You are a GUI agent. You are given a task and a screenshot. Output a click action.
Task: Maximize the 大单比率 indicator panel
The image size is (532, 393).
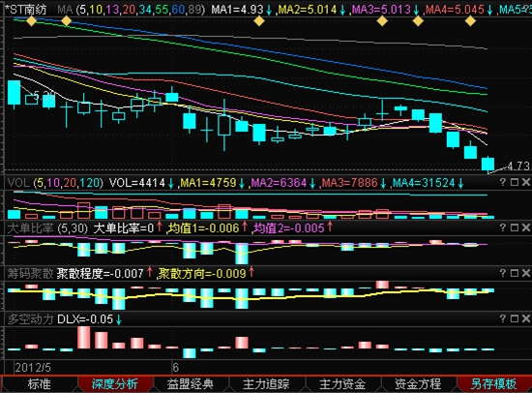515,227
